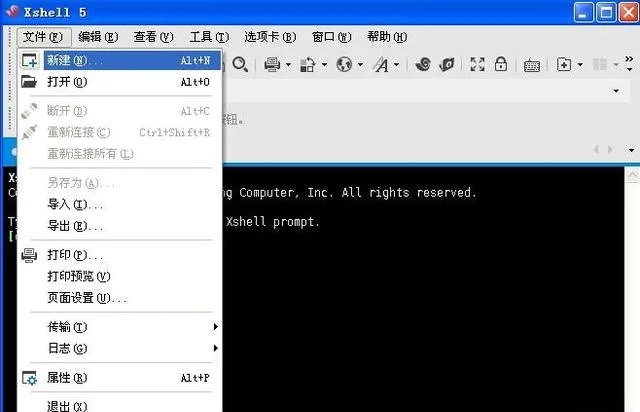Click Export (导出) menu entry
Viewport: 640px width, 412px height.
(120, 225)
